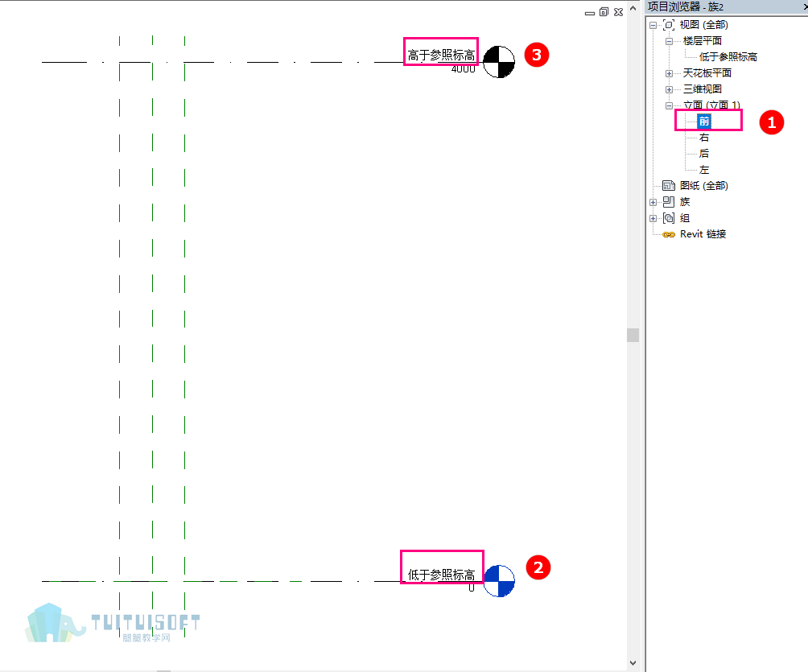Click the black level head symbol at 4000
808x672 pixels.
[x=499, y=62]
